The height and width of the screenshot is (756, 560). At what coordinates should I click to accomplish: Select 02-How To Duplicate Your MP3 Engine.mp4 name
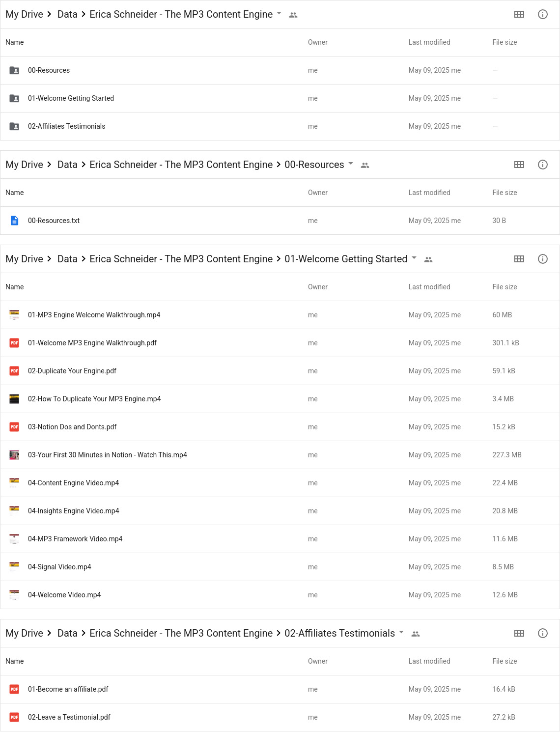tap(94, 399)
